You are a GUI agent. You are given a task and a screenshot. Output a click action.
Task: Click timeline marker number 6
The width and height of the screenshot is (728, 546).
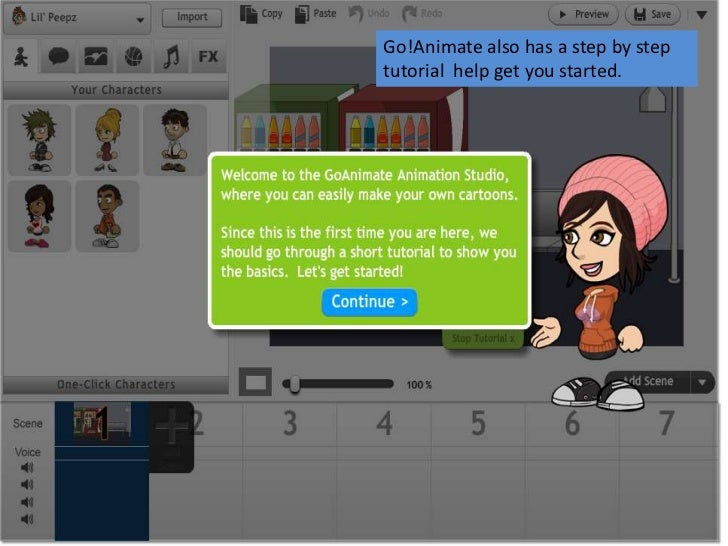click(572, 423)
